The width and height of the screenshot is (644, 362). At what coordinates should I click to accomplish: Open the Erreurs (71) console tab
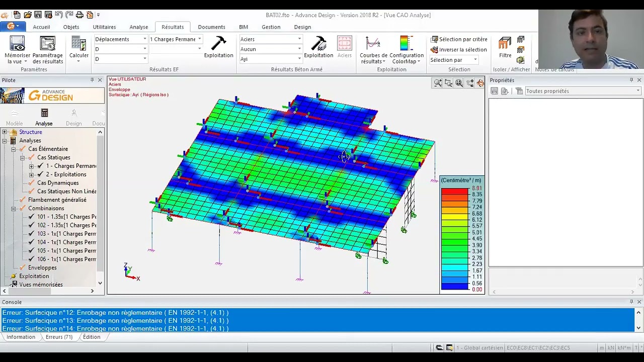(59, 337)
